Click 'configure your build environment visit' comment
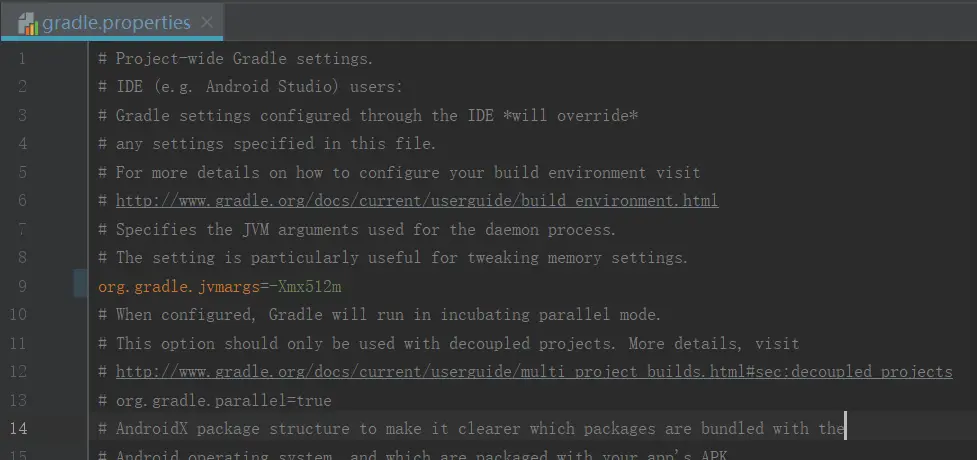The width and height of the screenshot is (977, 460). point(399,173)
